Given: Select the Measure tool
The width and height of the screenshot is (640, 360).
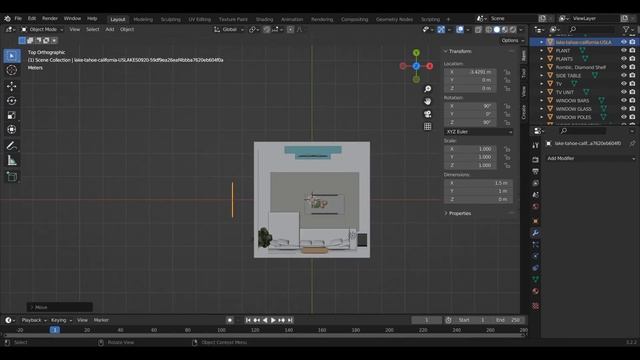Looking at the screenshot, I should click(12, 160).
